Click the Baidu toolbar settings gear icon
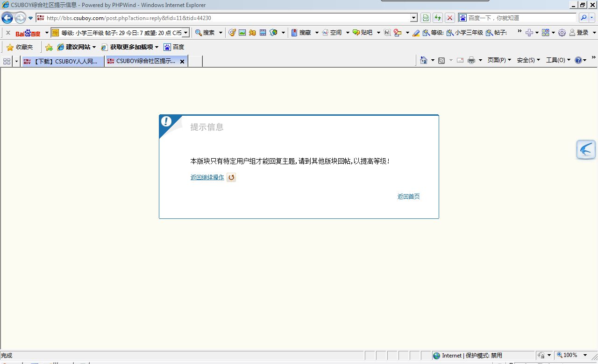Screen dimensions: 598x364 coord(562,33)
